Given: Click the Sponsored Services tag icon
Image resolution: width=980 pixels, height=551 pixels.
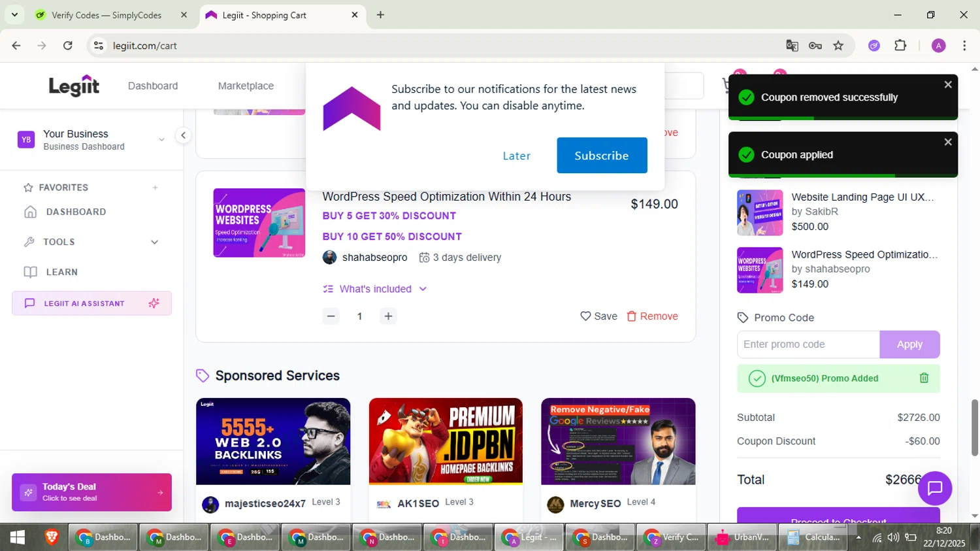Looking at the screenshot, I should [203, 376].
